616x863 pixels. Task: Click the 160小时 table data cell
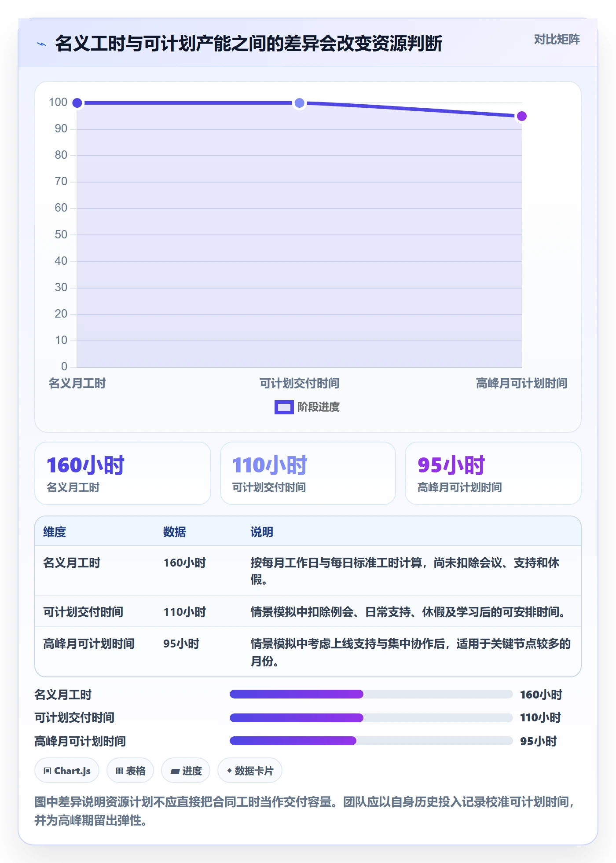click(x=185, y=563)
